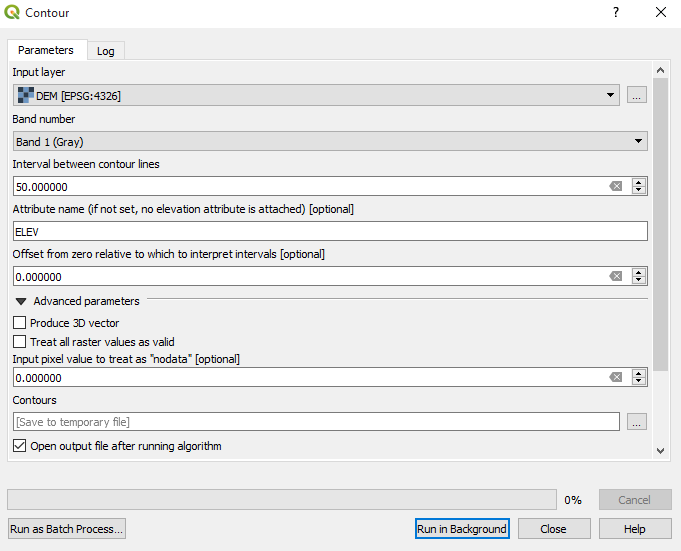The height and width of the screenshot is (551, 681).
Task: Click the title bar question mark help icon
Action: tap(616, 13)
